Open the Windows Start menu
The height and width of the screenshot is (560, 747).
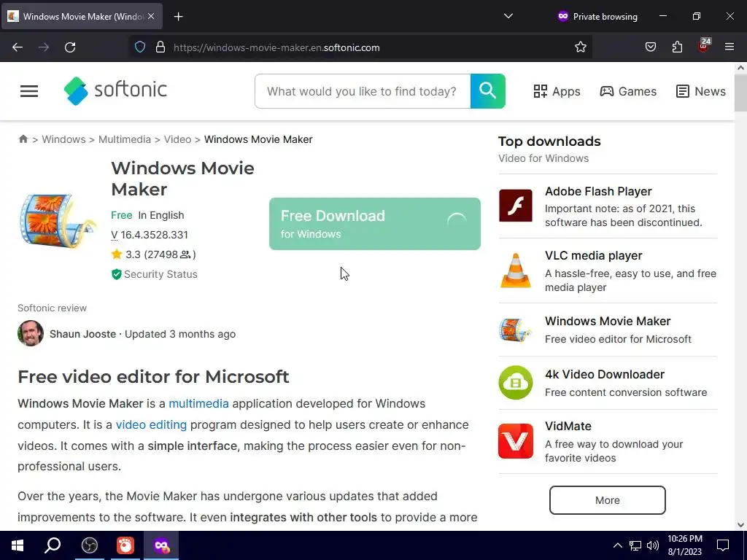18,545
